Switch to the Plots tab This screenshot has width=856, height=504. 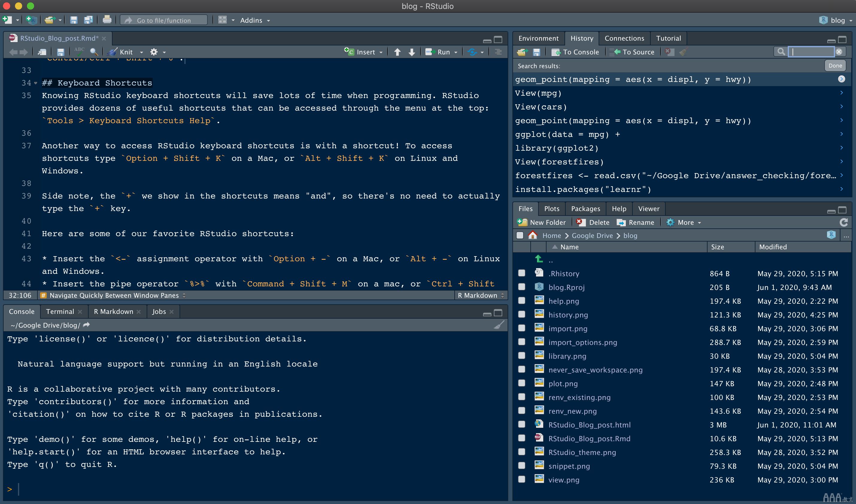click(x=551, y=208)
